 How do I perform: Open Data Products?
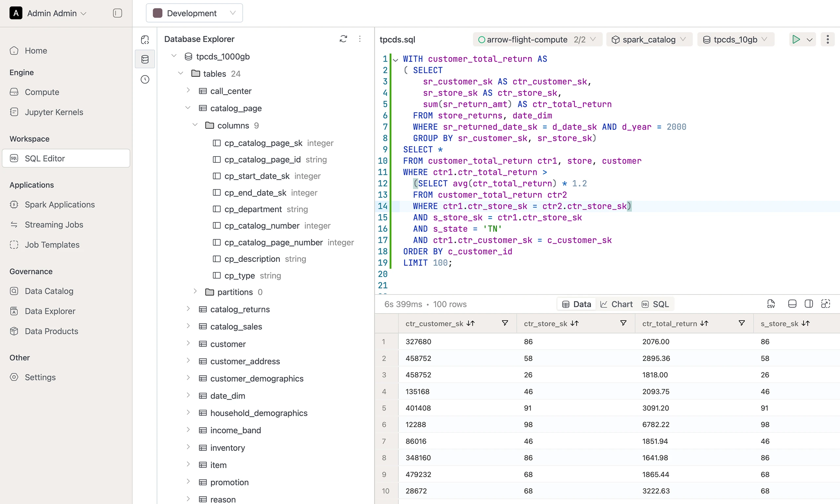point(51,331)
